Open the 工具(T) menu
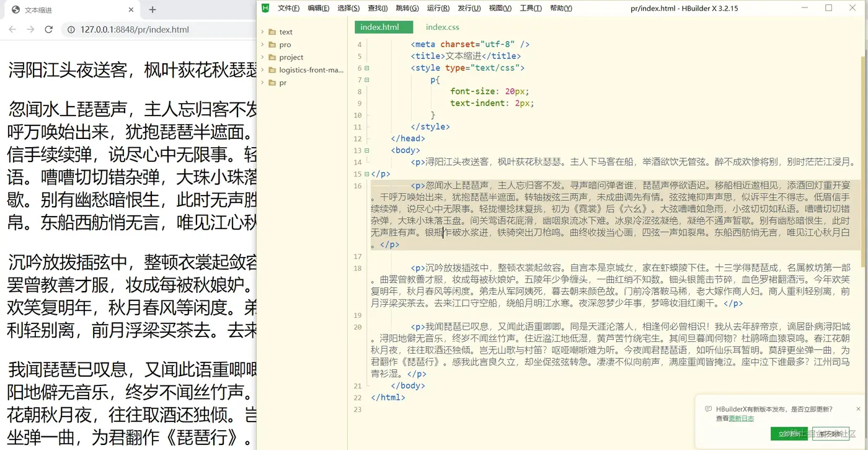 click(531, 8)
